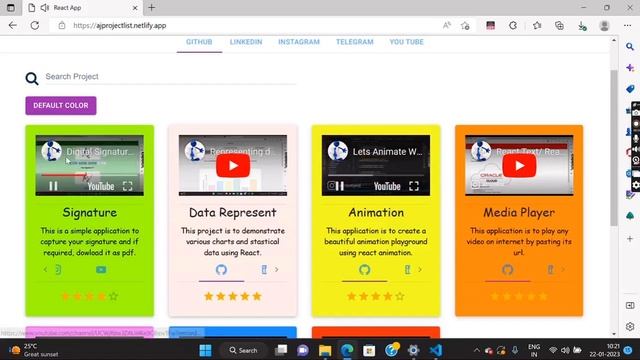
Task: Pause the Lets Animate video
Action: (x=340, y=186)
